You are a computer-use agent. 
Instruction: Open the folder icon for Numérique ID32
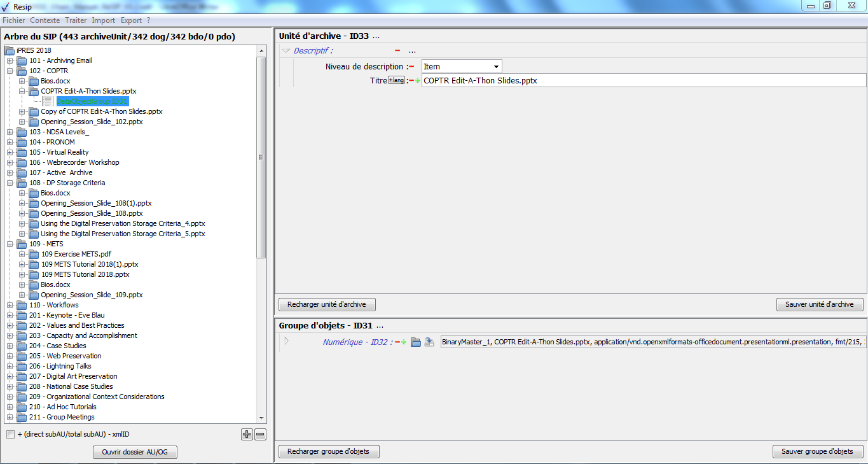[416, 342]
